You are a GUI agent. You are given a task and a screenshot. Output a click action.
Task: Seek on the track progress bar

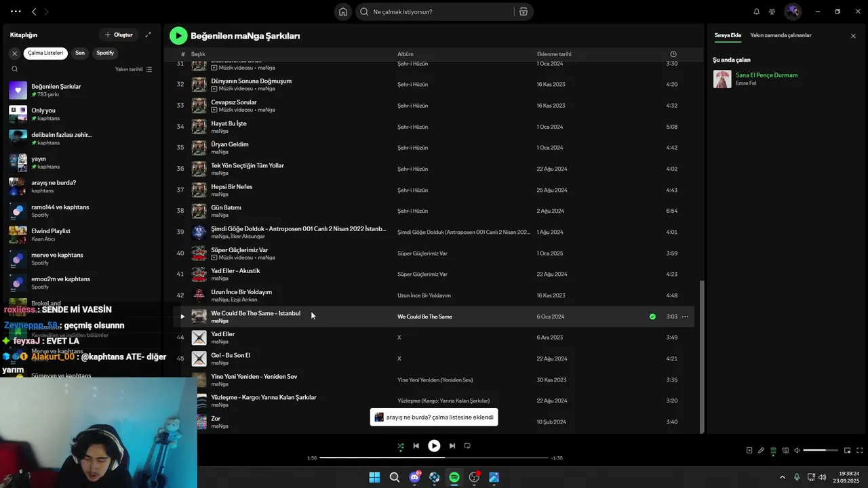pos(433,457)
